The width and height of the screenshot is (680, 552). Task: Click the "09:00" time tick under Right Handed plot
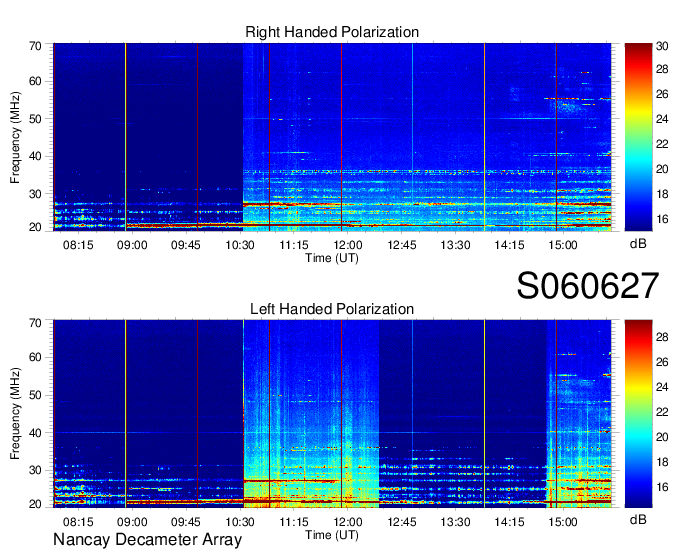[x=132, y=245]
